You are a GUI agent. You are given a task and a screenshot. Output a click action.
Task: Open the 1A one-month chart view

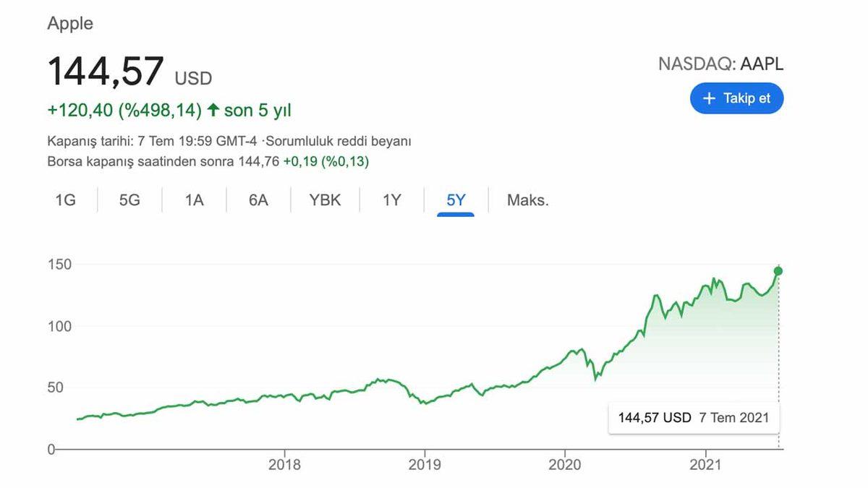(x=193, y=200)
